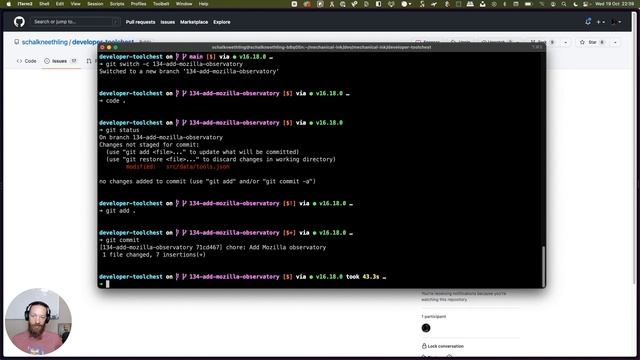Click the terminal window scrollbar
This screenshot has height=360, width=640.
click(543, 266)
